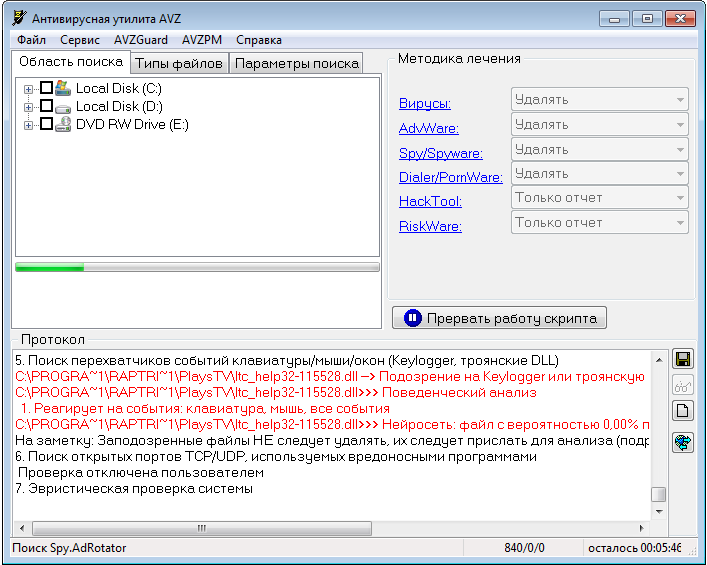This screenshot has width=707, height=565.
Task: Open the AVZPM menu
Action: pos(202,40)
